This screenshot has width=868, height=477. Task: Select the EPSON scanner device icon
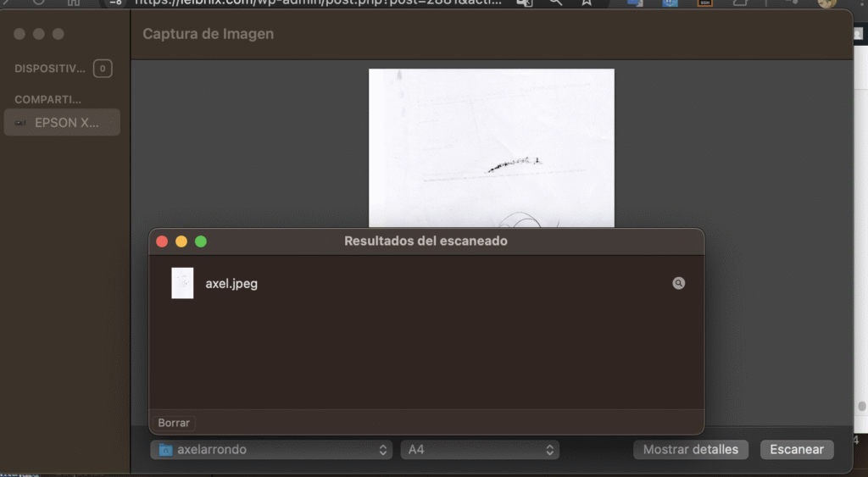pyautogui.click(x=21, y=122)
